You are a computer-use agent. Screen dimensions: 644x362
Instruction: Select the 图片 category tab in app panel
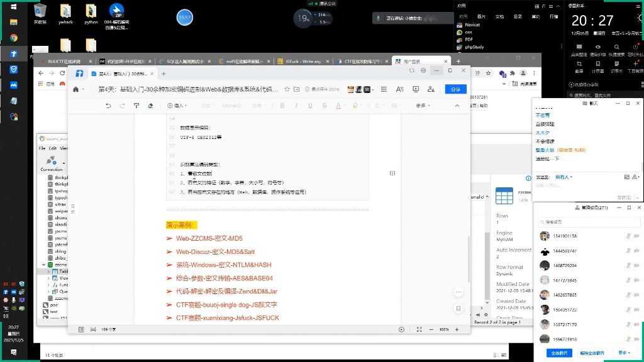(481, 16)
